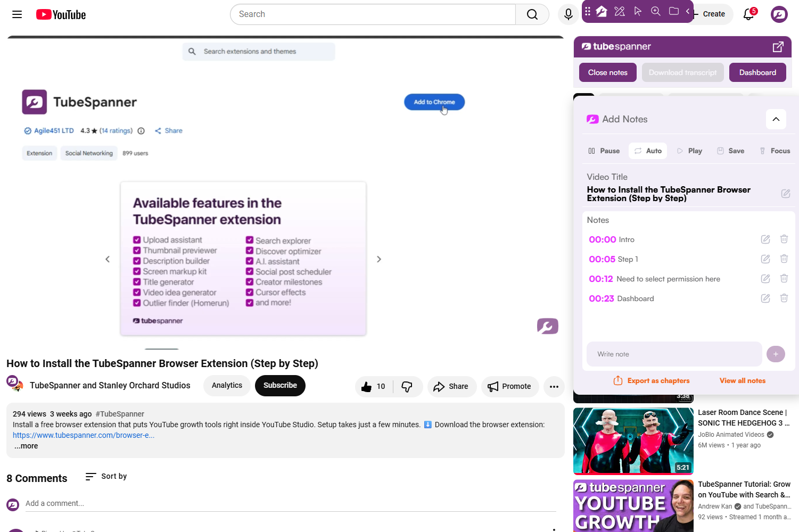Open the TubeSpanner Dashboard
This screenshot has width=799, height=532.
tap(757, 72)
